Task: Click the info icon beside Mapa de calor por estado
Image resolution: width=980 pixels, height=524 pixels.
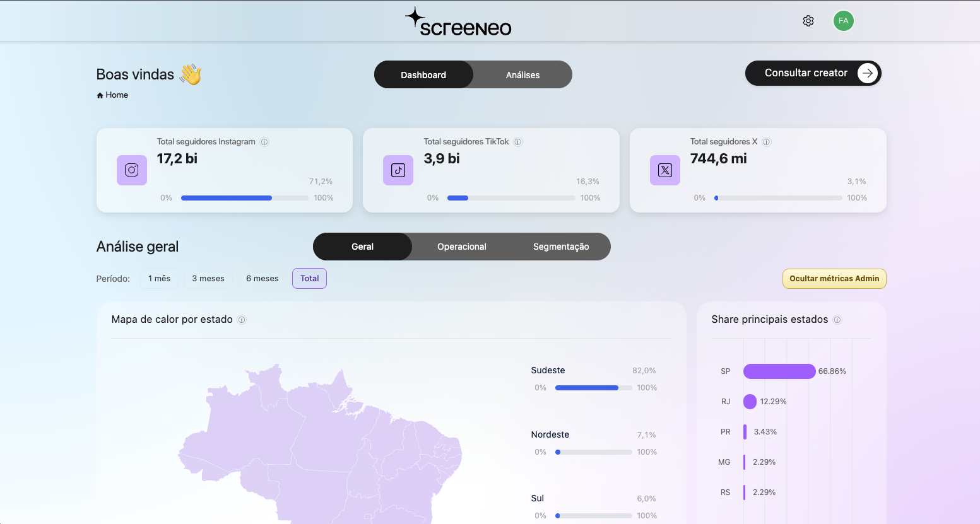Action: click(242, 320)
